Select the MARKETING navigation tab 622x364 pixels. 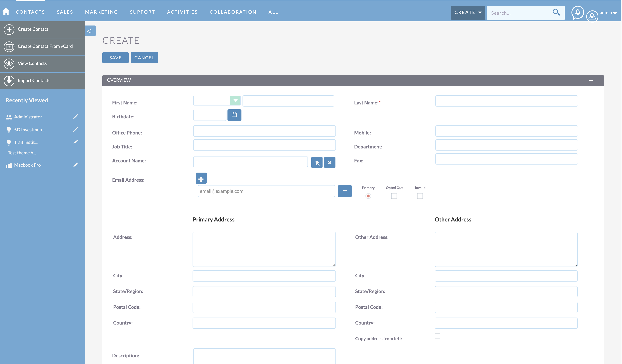(x=102, y=12)
